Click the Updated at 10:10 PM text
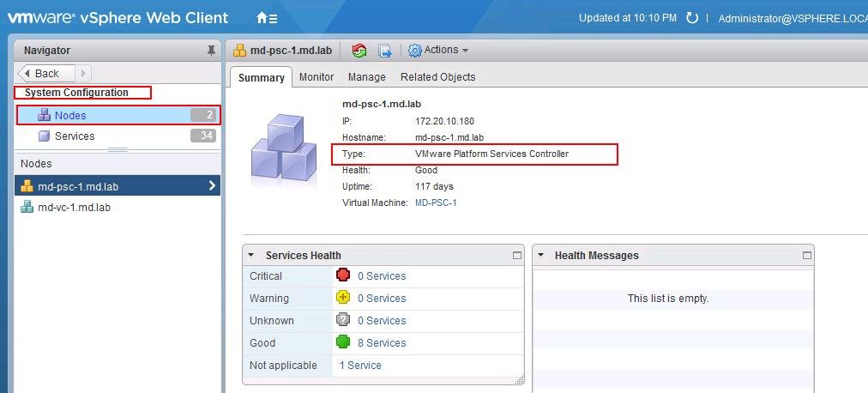 628,18
